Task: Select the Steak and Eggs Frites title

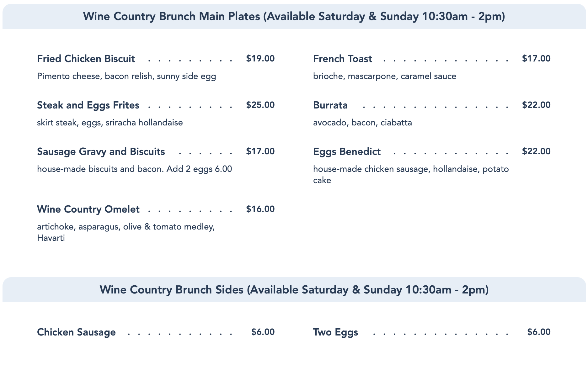Action: [x=88, y=105]
